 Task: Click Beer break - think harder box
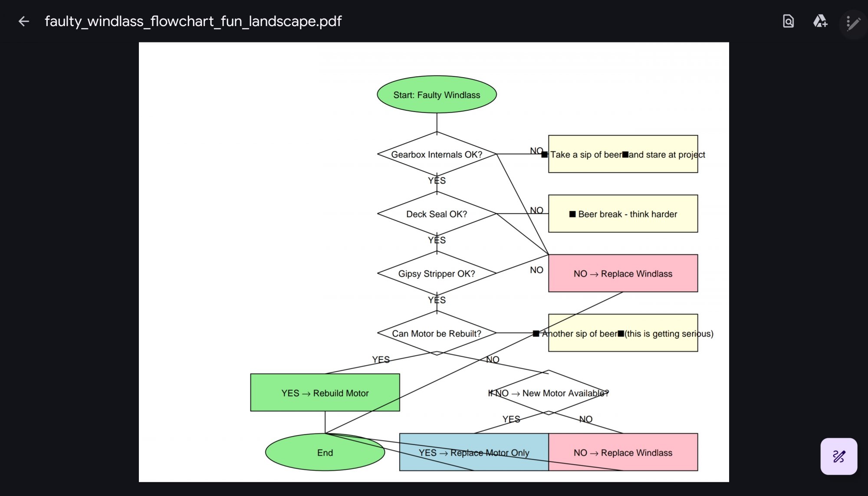coord(623,214)
